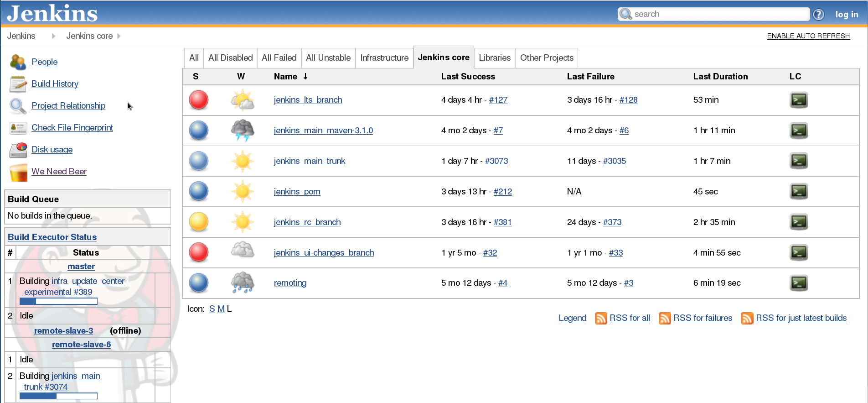Sort table by Name column
Image resolution: width=868 pixels, height=403 pixels.
click(x=285, y=77)
